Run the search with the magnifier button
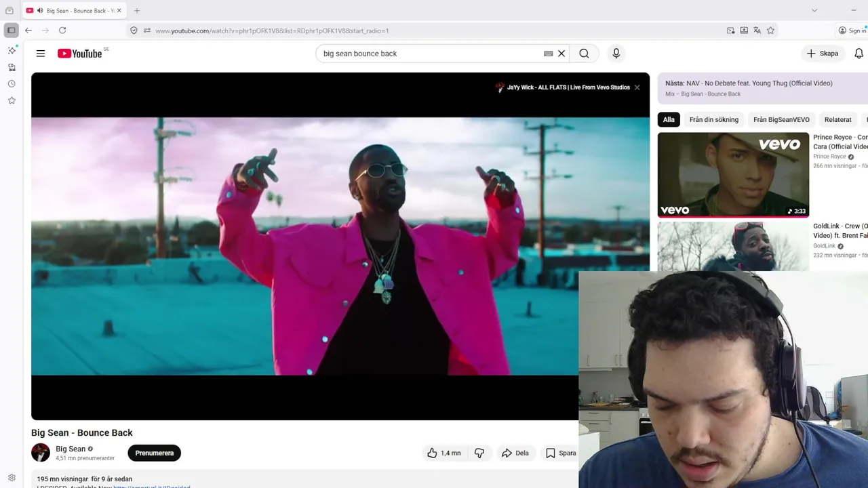Viewport: 868px width, 488px height. click(x=584, y=54)
